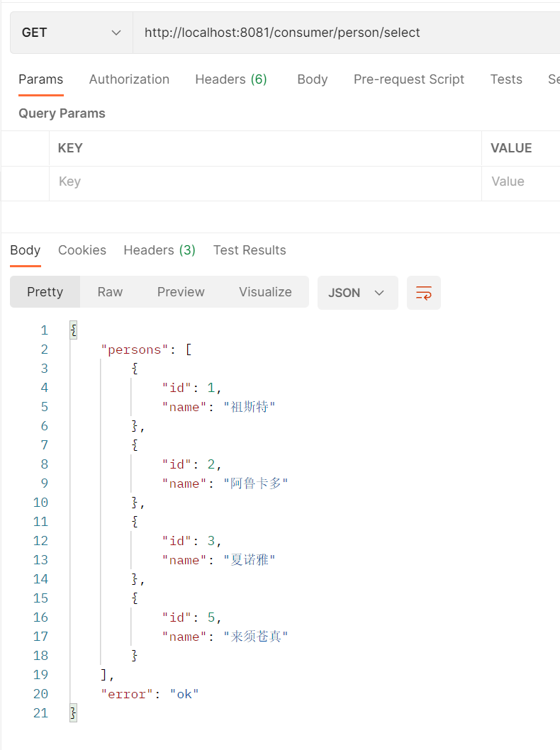Select the Pretty view button
560x750 pixels.
(45, 292)
